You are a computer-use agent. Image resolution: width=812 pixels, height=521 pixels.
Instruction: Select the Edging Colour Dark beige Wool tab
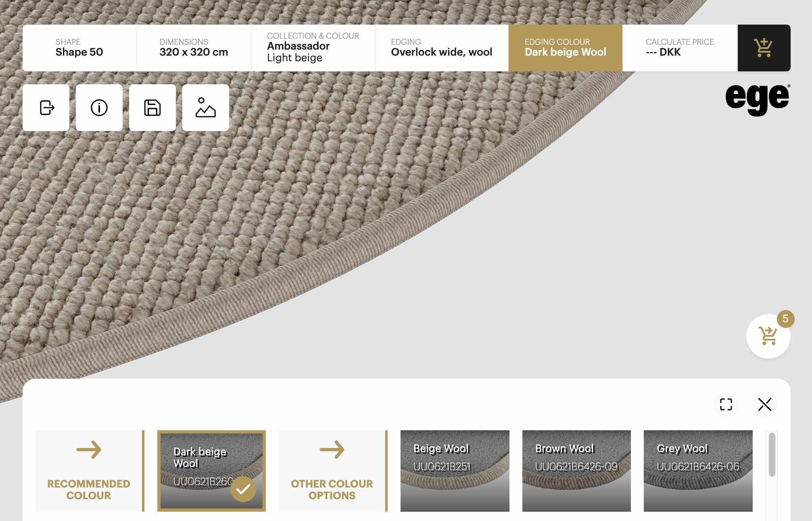tap(566, 48)
